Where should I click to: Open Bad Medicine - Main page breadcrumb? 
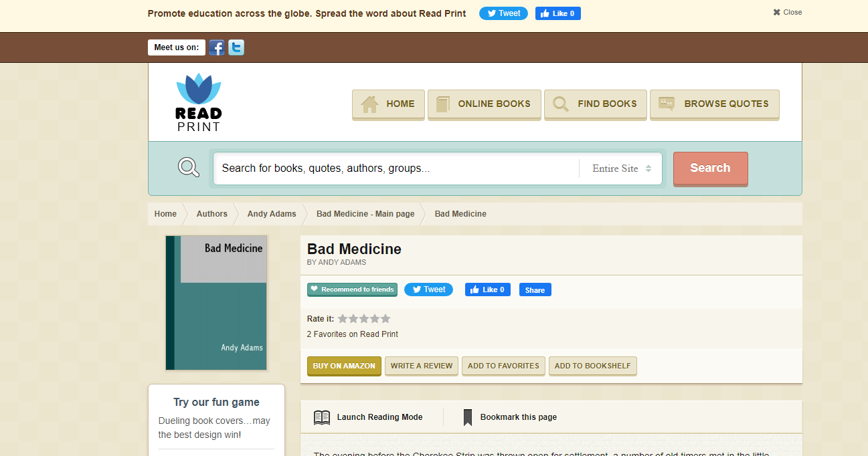[x=365, y=214]
